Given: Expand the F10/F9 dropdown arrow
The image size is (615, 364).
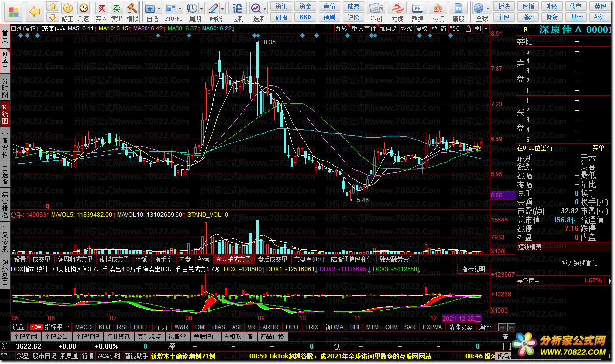Looking at the screenshot, I should point(180,8).
